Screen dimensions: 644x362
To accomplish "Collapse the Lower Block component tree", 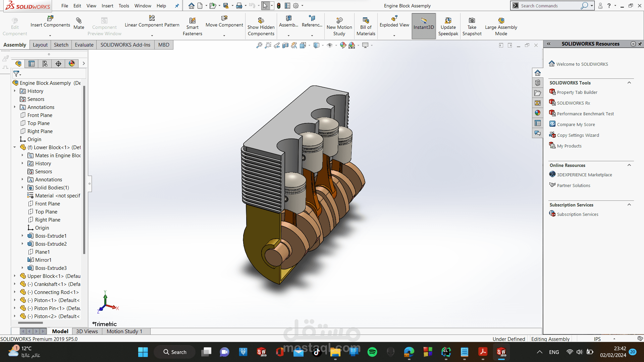I will [15, 147].
